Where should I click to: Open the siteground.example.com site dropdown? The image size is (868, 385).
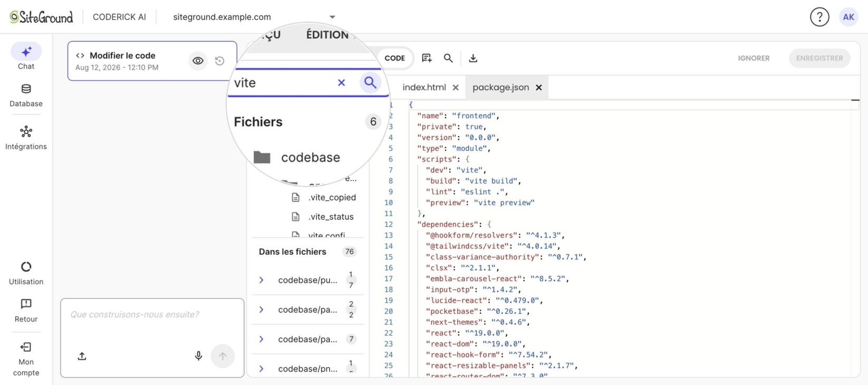point(254,17)
